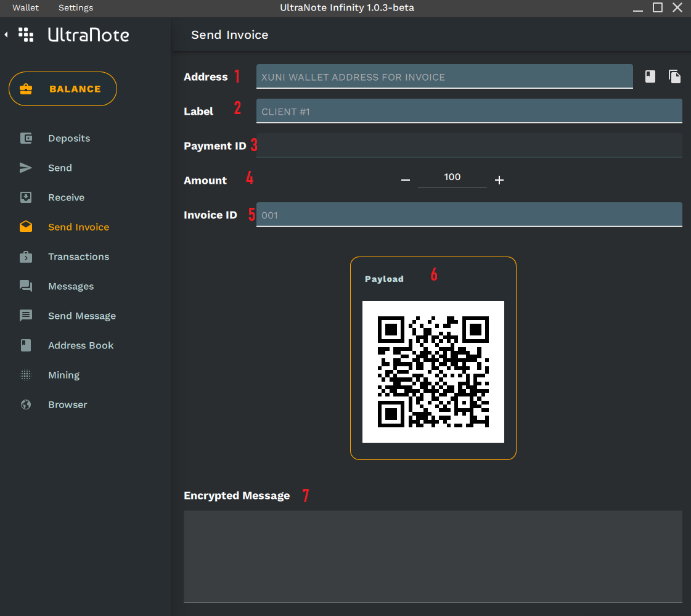Launch the Browser section
The height and width of the screenshot is (616, 691).
click(x=67, y=405)
